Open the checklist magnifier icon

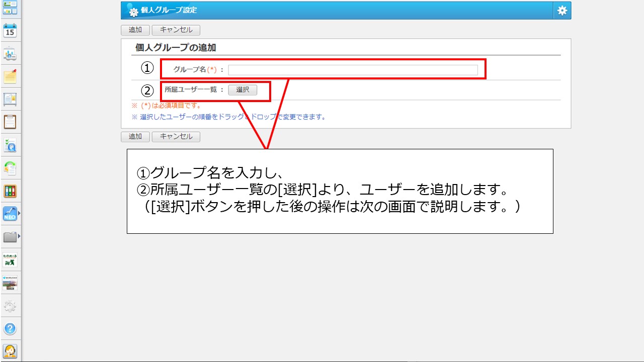click(10, 145)
